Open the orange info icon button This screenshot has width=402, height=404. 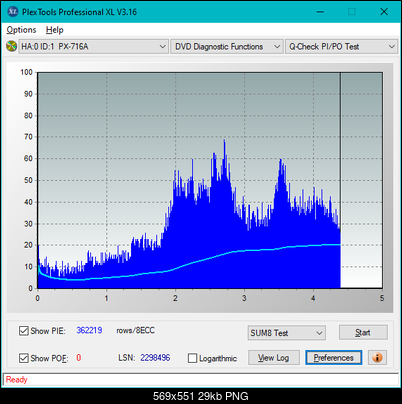(377, 358)
